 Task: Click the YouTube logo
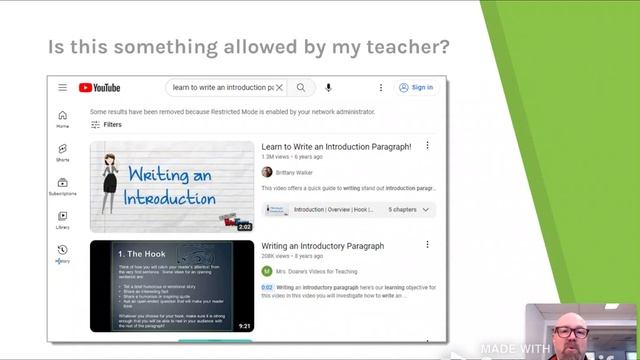coord(100,88)
